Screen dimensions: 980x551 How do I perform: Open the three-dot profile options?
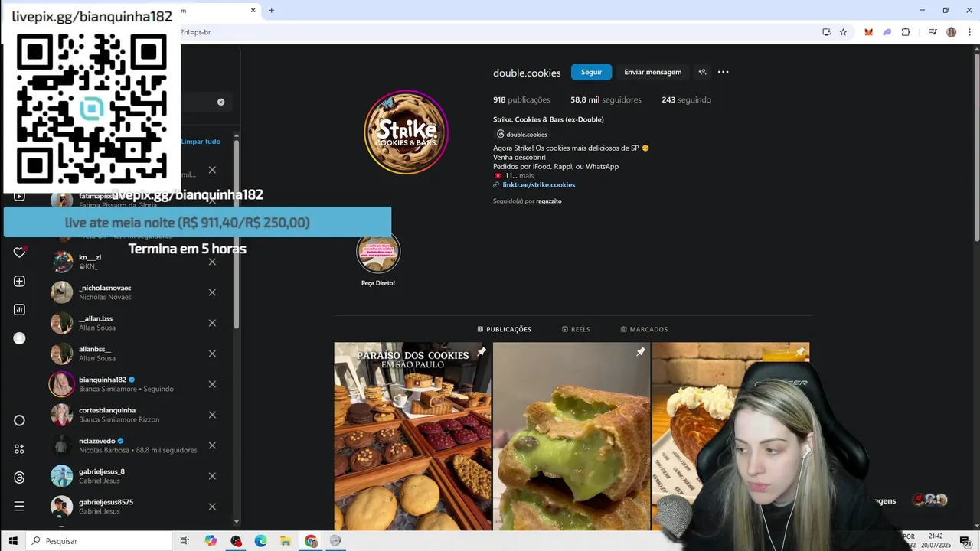(x=723, y=72)
